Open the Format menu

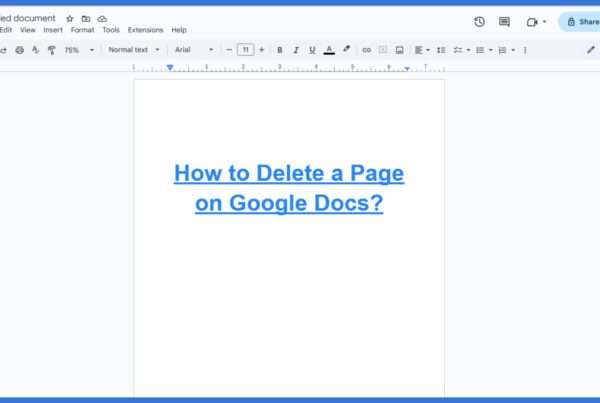coord(82,30)
